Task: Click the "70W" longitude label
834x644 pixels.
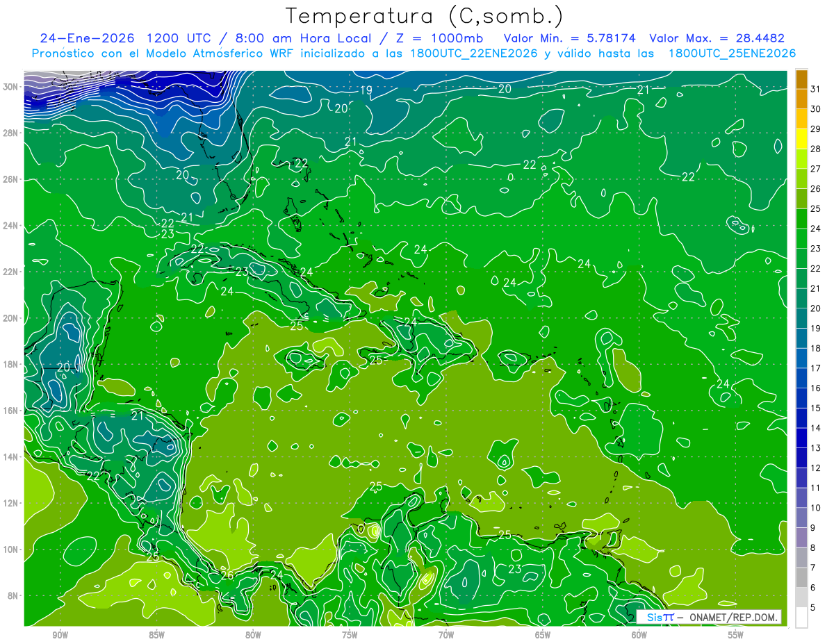Action: click(x=446, y=635)
